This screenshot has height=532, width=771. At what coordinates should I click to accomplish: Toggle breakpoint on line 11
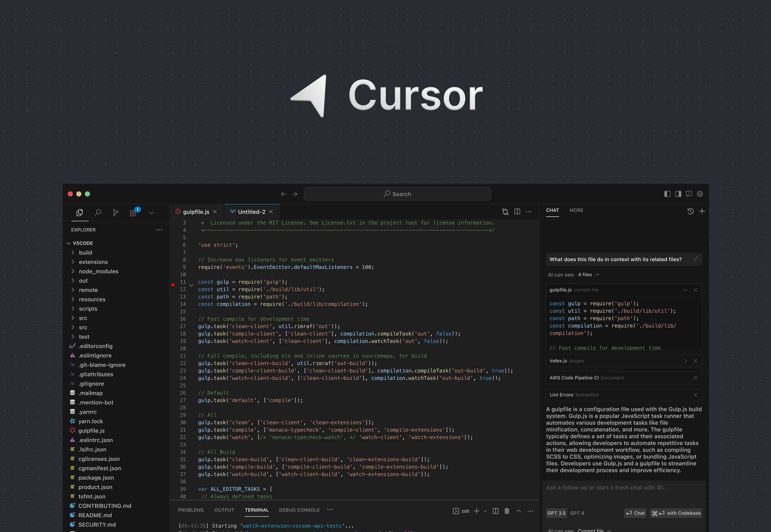pyautogui.click(x=173, y=285)
